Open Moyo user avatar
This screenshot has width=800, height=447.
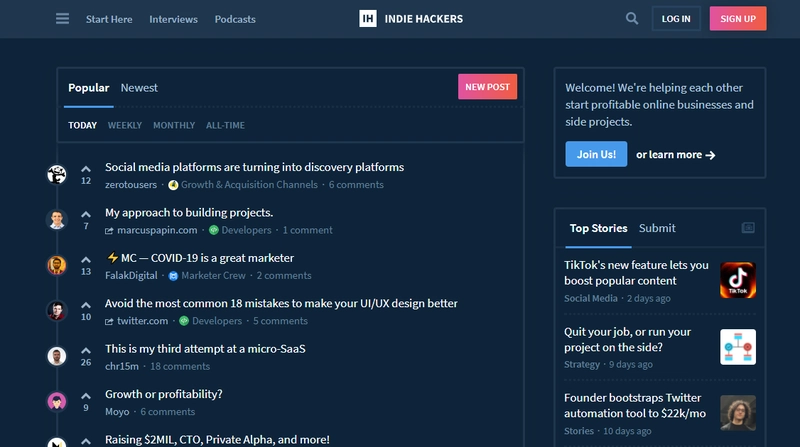click(57, 402)
